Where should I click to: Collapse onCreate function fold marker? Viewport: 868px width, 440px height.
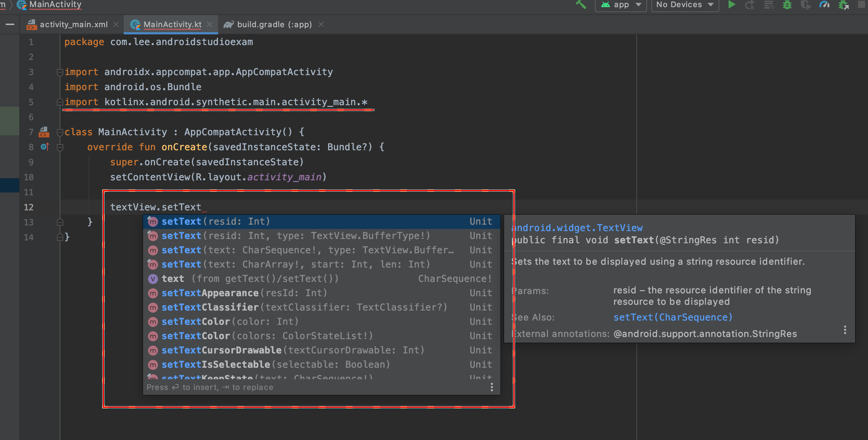[x=60, y=147]
